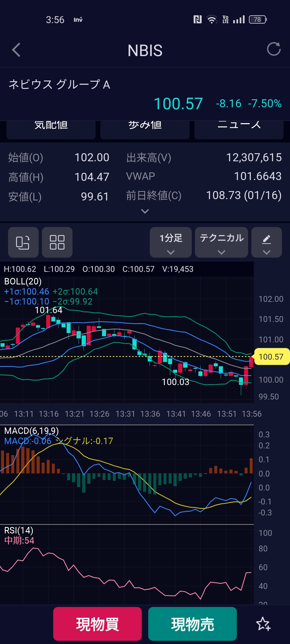This screenshot has height=644, width=290.
Task: Tap the battery status icon
Action: (258, 20)
